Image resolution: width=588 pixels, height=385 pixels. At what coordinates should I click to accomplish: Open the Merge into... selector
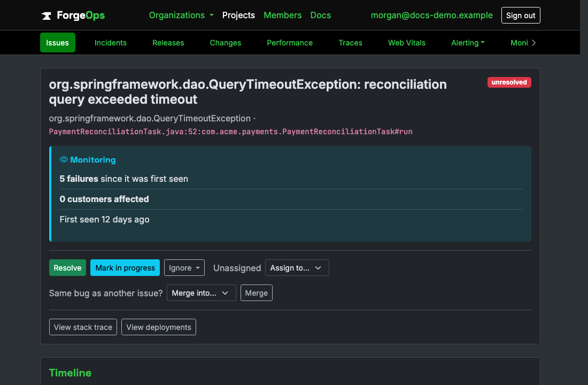click(x=202, y=293)
